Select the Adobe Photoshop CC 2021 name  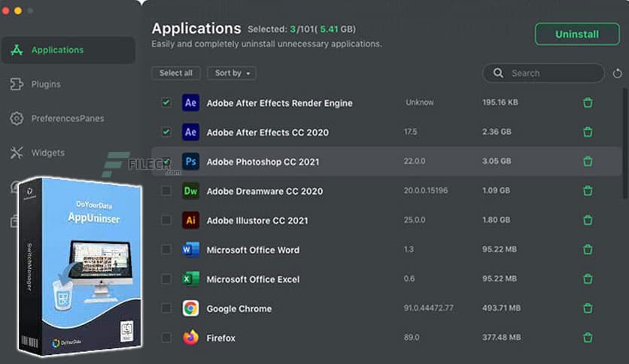pyautogui.click(x=263, y=162)
